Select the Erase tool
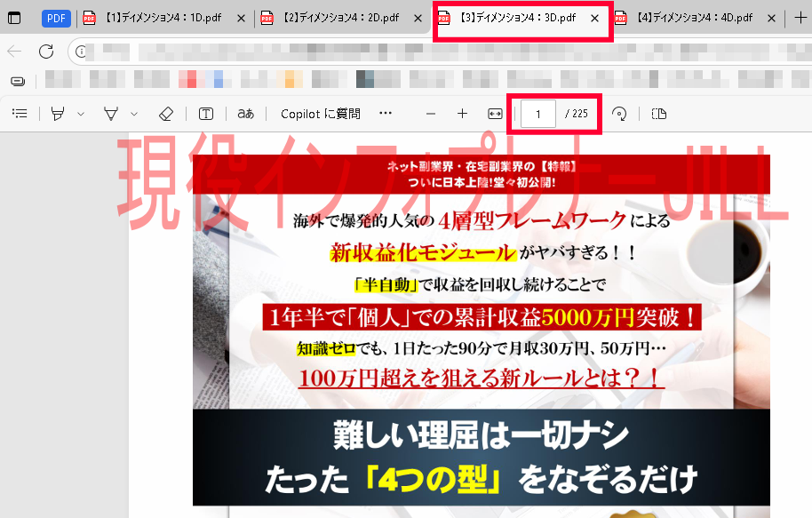The width and height of the screenshot is (812, 518). tap(165, 114)
